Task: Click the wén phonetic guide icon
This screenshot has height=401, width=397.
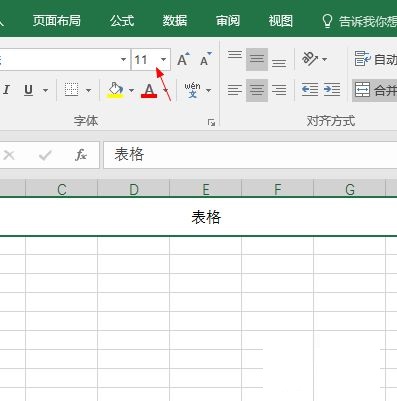Action: pyautogui.click(x=193, y=90)
